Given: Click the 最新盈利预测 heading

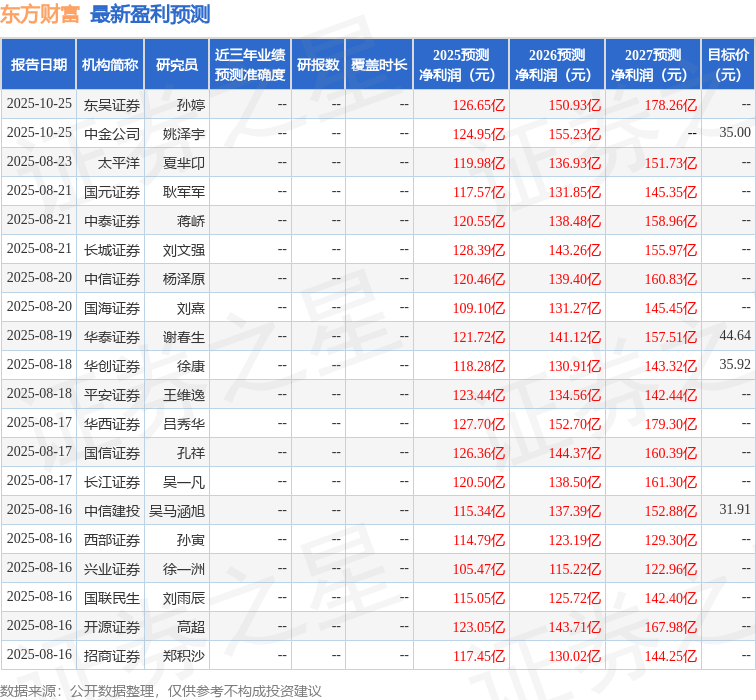Looking at the screenshot, I should coord(150,14).
